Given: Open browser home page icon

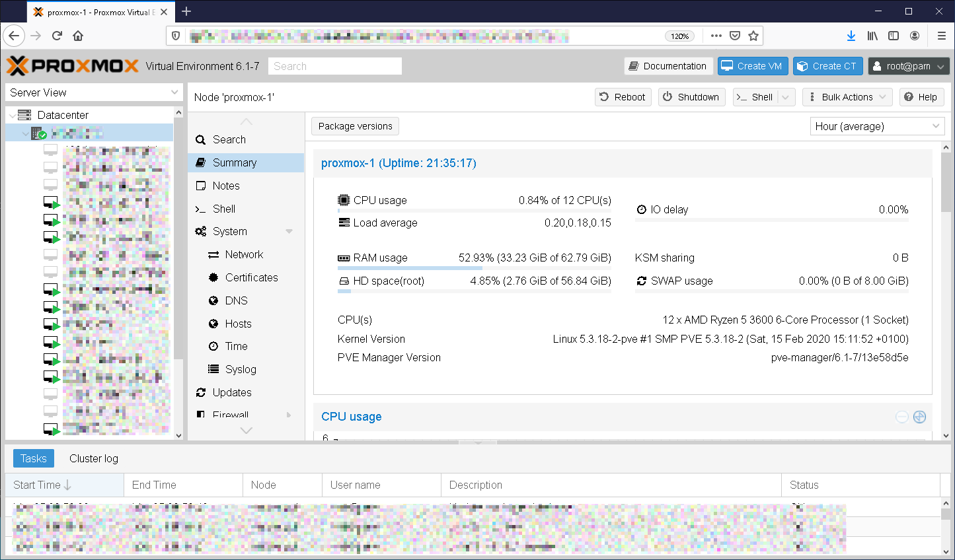Looking at the screenshot, I should 78,36.
